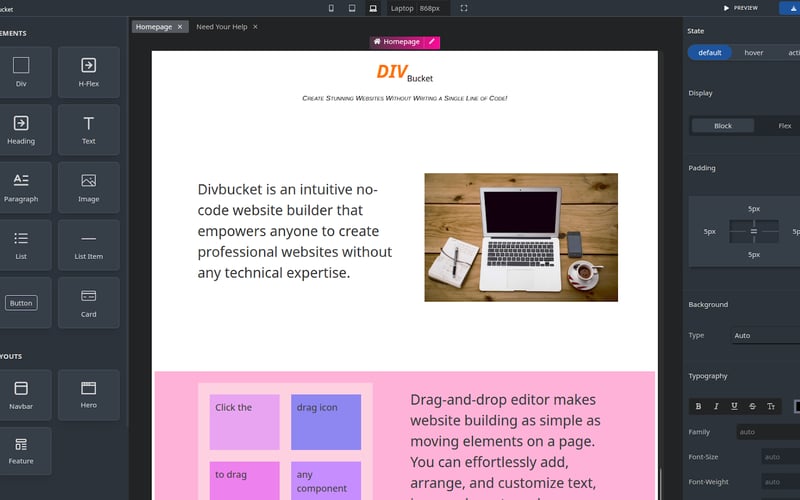Pick the Button element tile
The width and height of the screenshot is (800, 500).
point(21,303)
